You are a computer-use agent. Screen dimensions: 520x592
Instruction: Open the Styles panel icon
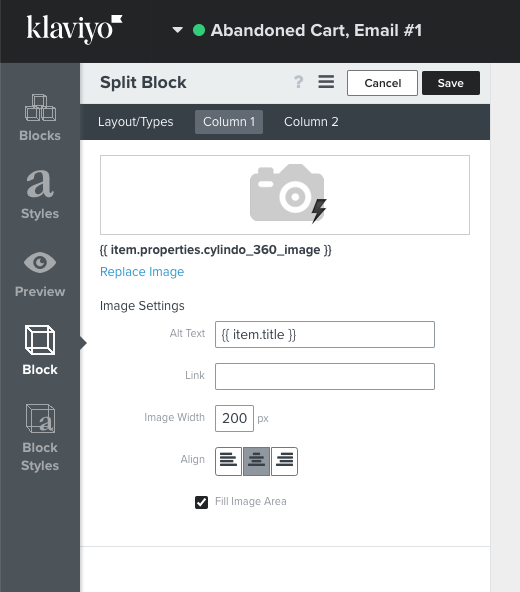pos(40,183)
